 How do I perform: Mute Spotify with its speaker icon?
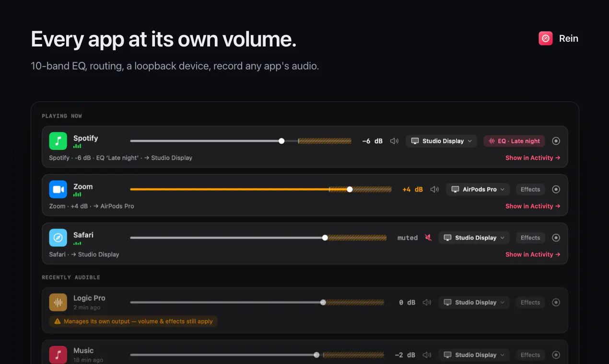[394, 141]
